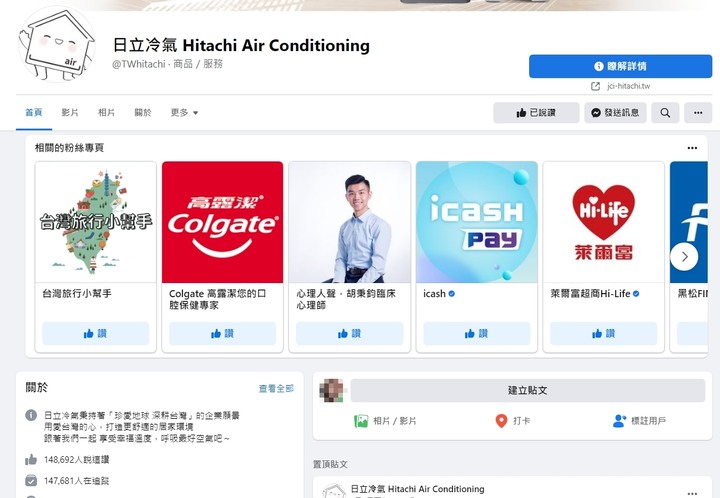Open the 關於 tab

[143, 112]
